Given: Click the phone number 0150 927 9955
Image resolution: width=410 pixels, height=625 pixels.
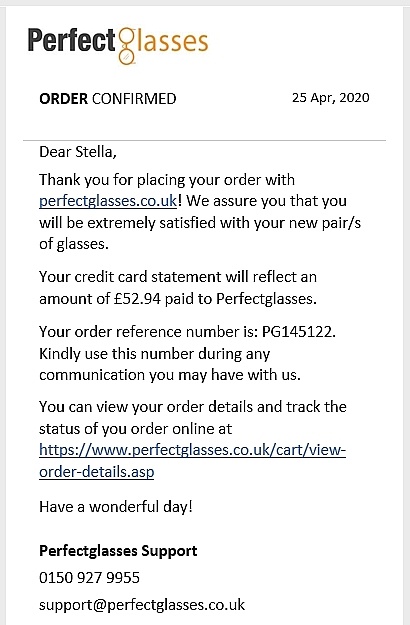Looking at the screenshot, I should click(89, 578).
